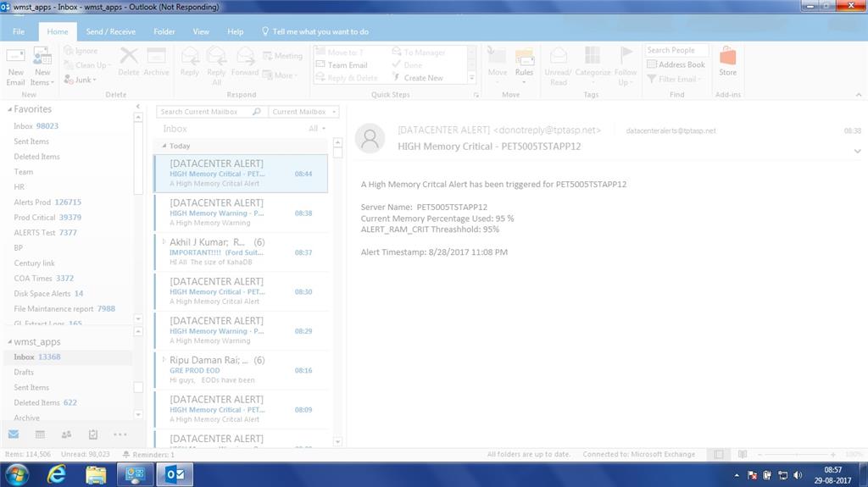Viewport: 868px width, 487px height.
Task: Open the Help tab
Action: pos(236,31)
